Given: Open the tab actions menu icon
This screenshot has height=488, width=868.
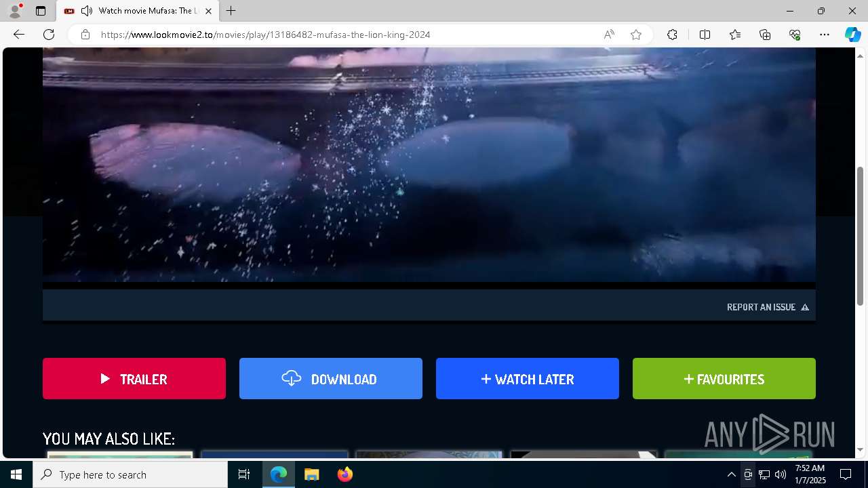Looking at the screenshot, I should pyautogui.click(x=41, y=11).
